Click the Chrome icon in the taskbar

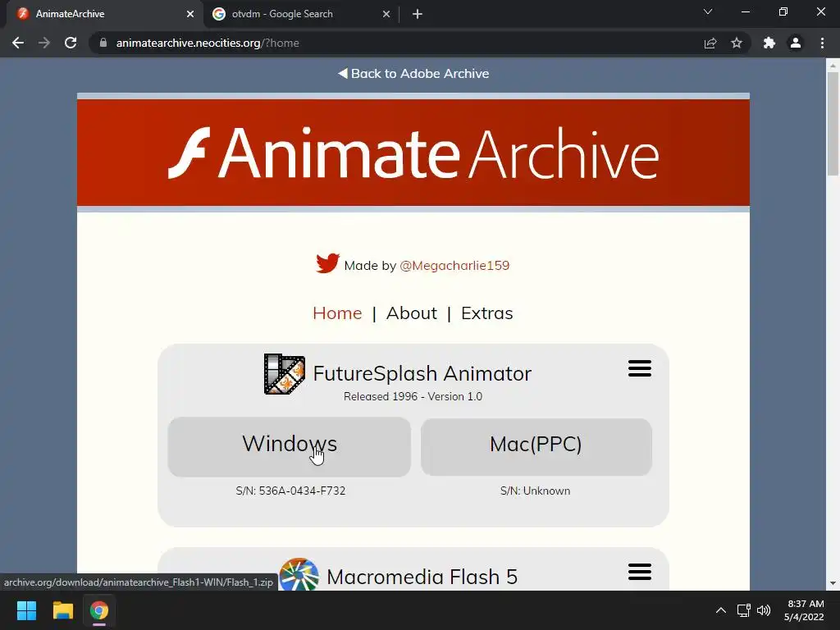99,610
